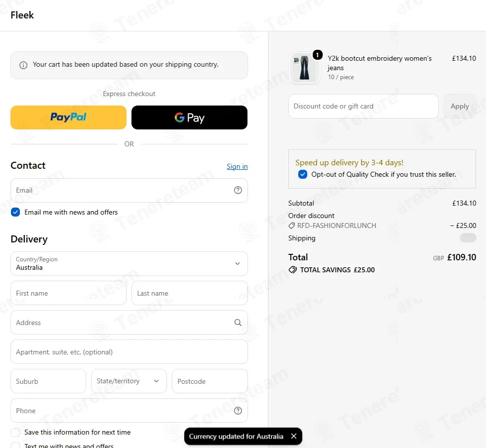486x448 pixels.
Task: Focus the Address field
Action: pos(129,323)
